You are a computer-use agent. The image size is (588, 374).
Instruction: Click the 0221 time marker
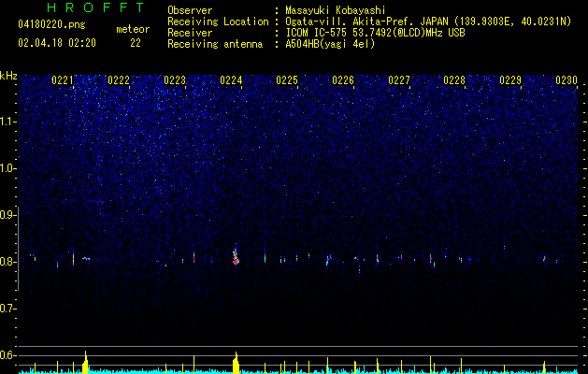point(63,80)
